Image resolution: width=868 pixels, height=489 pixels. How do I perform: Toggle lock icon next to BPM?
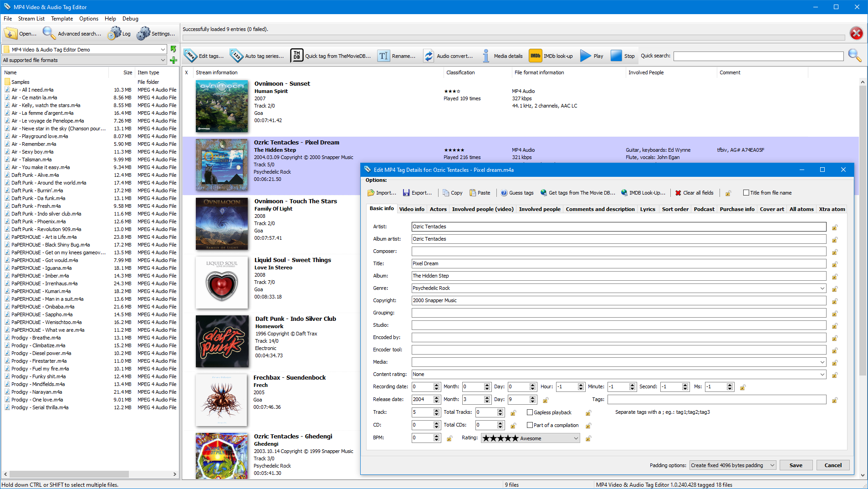(x=449, y=438)
